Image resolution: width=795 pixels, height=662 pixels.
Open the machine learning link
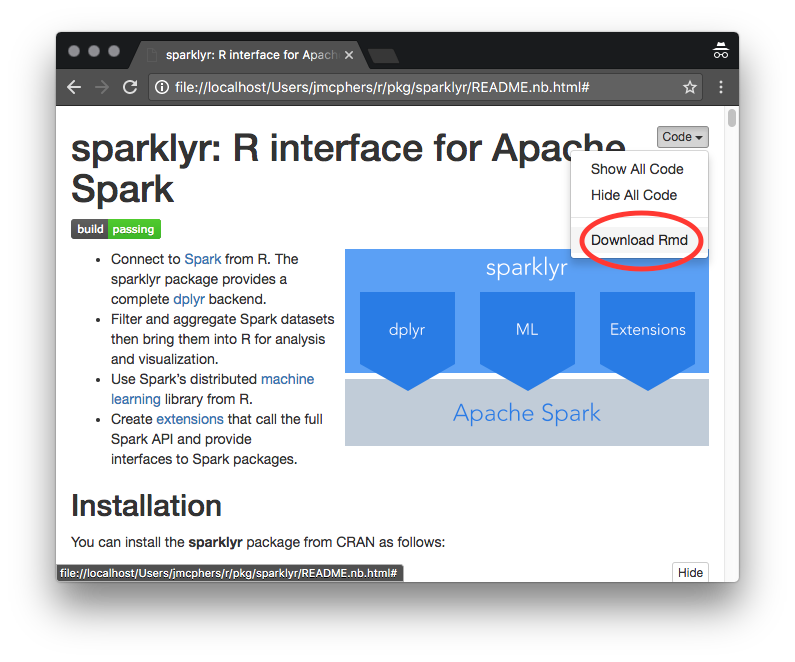pyautogui.click(x=287, y=379)
